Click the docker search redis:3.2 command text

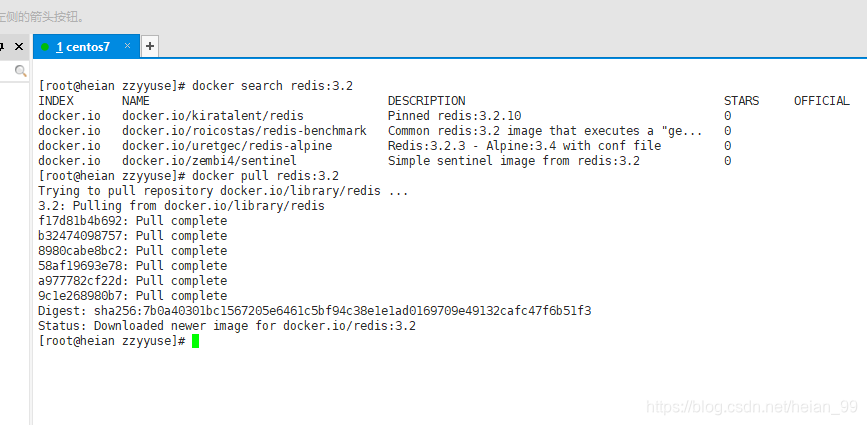point(273,86)
